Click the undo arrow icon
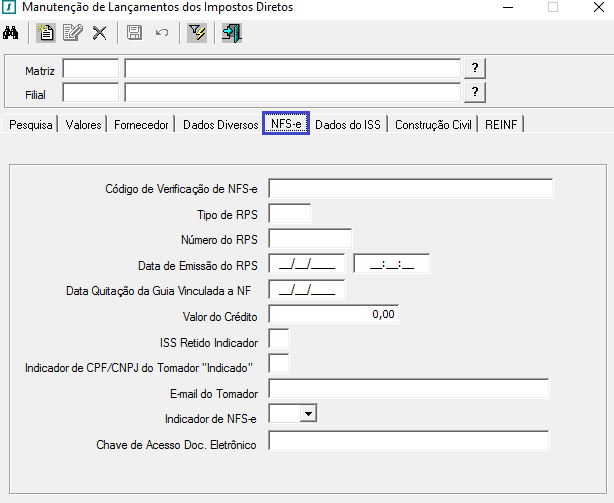This screenshot has height=503, width=614. point(162,33)
